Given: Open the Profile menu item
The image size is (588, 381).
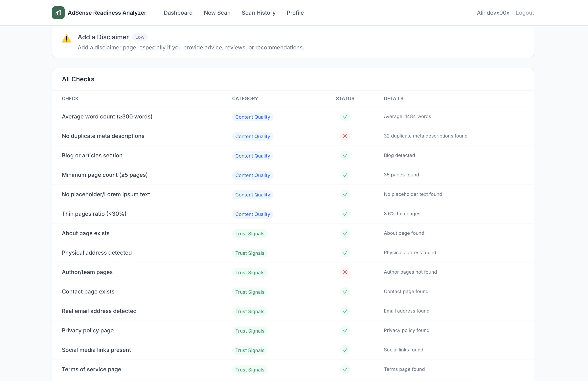Looking at the screenshot, I should pos(295,13).
